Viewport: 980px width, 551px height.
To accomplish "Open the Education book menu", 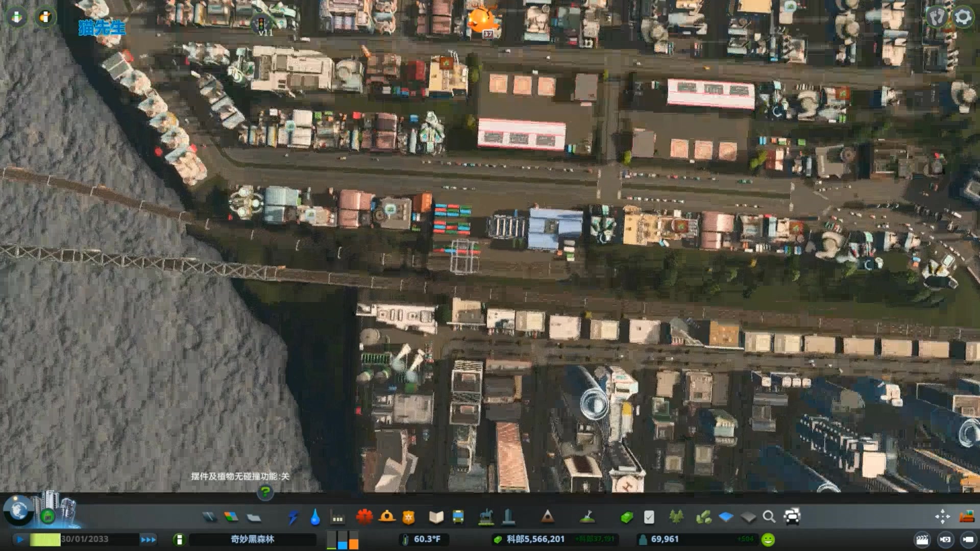I will pyautogui.click(x=436, y=517).
